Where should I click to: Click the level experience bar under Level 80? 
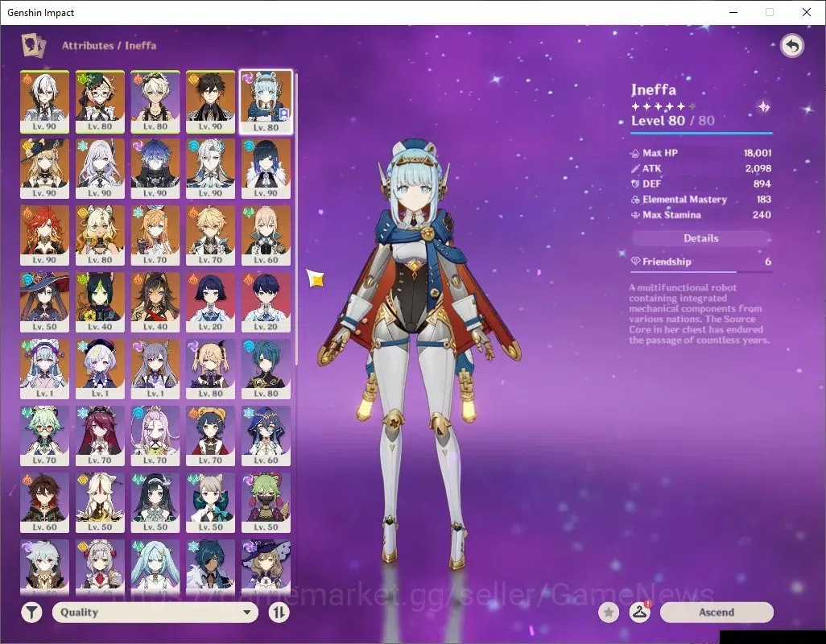701,133
